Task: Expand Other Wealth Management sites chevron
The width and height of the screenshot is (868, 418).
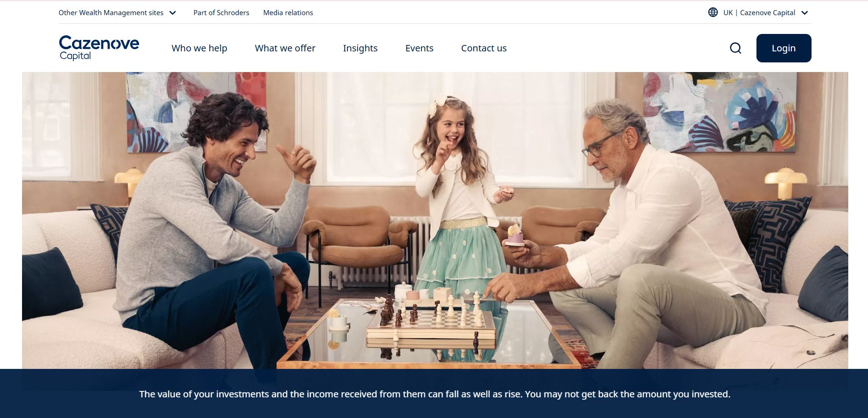Action: click(x=173, y=13)
